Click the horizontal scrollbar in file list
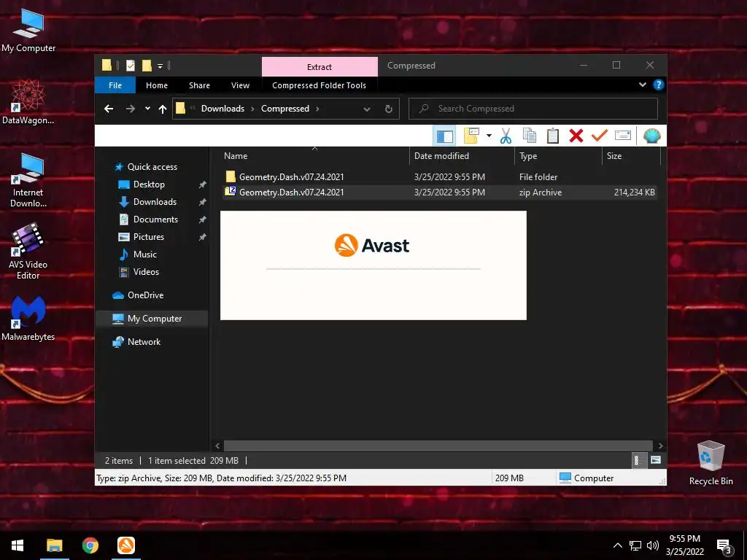 [438, 446]
